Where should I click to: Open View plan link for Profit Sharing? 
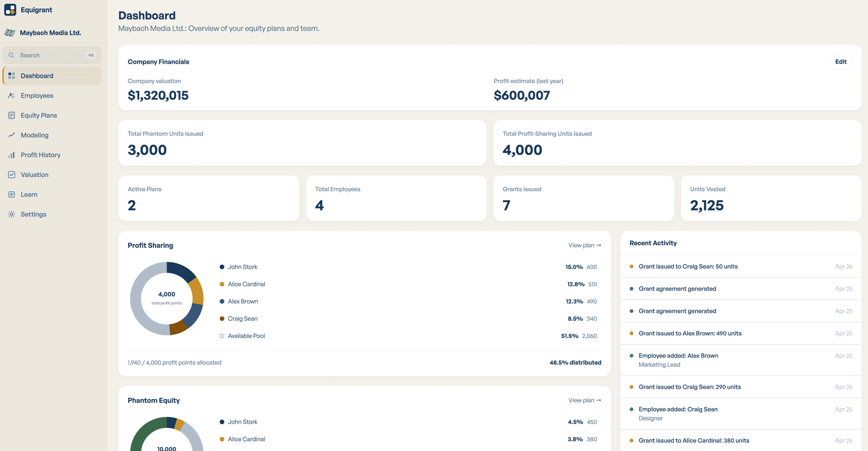pyautogui.click(x=585, y=245)
